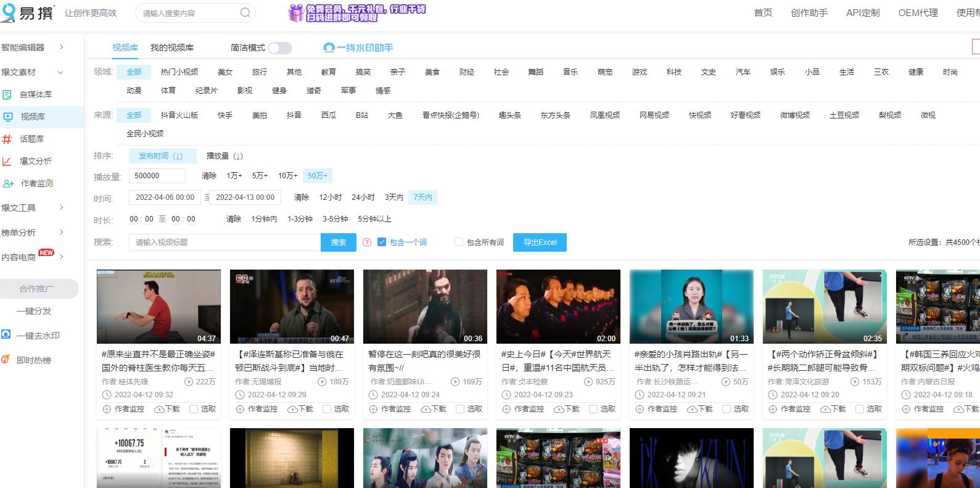Click 作者监控 icon under 长沙铁路 video
This screenshot has height=488, width=980.
640,409
